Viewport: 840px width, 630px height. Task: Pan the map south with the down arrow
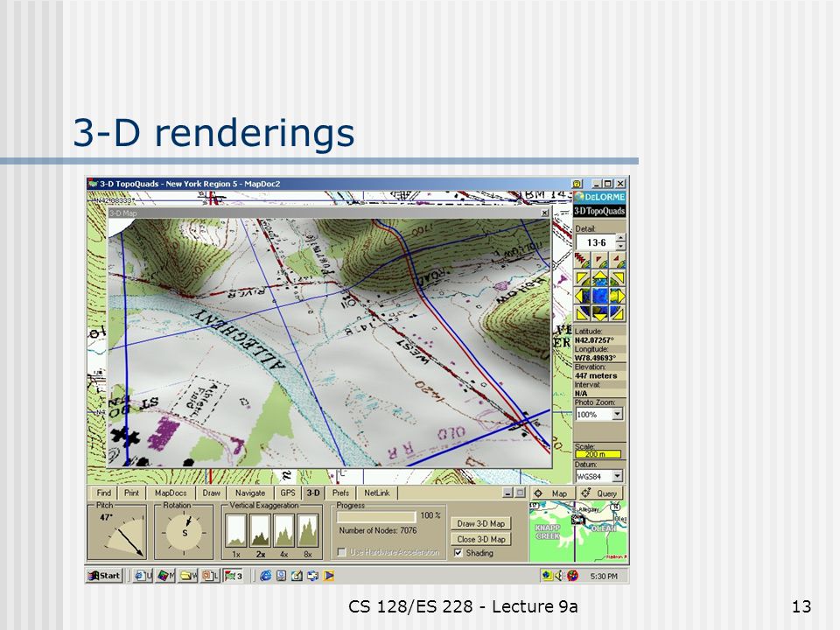click(600, 314)
